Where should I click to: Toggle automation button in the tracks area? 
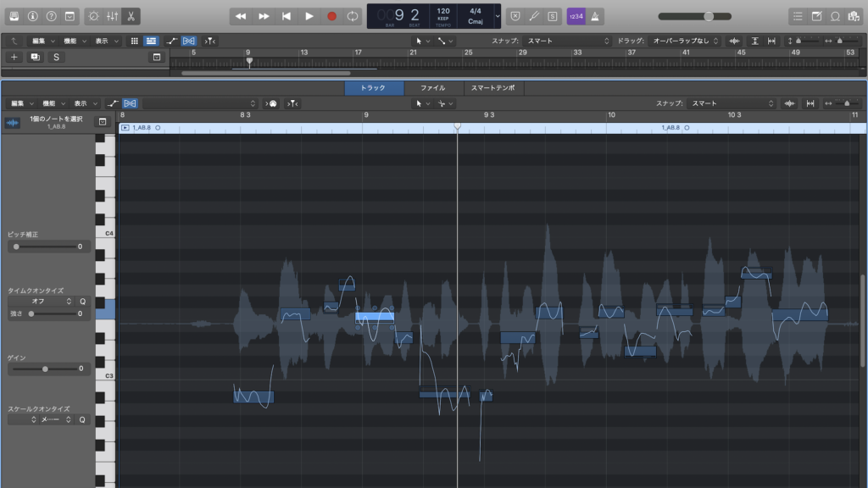click(171, 41)
